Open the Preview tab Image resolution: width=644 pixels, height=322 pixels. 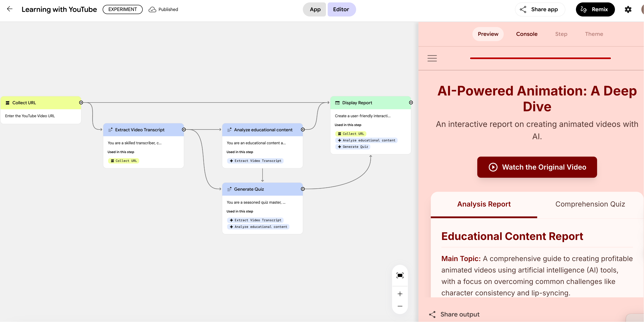click(488, 34)
